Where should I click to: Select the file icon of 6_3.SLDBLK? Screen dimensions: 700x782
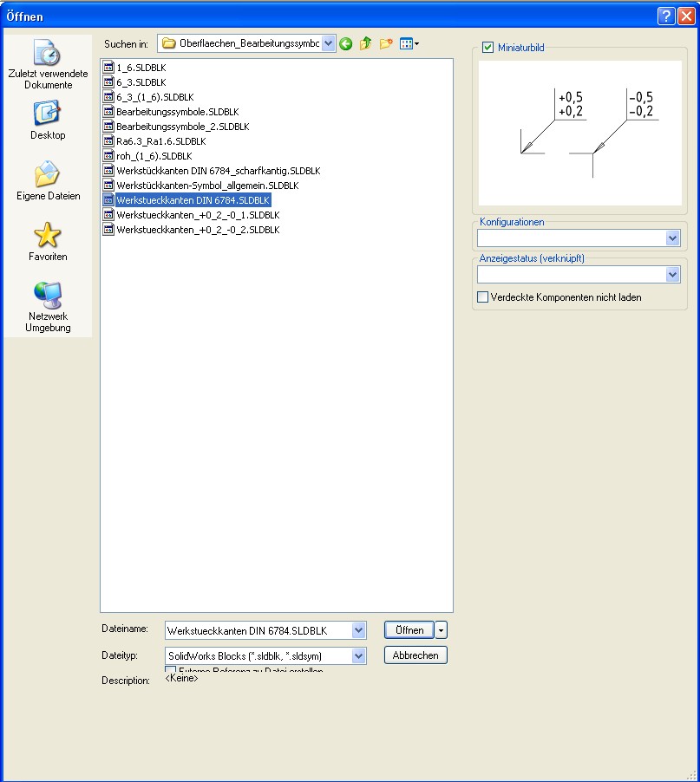[x=108, y=81]
